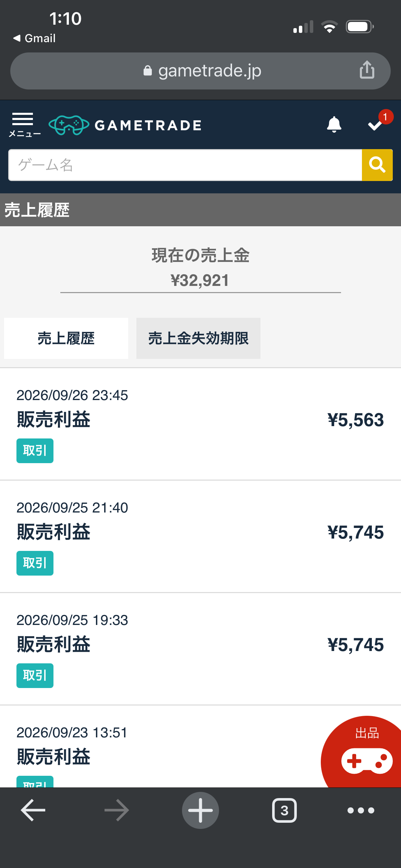401x868 pixels.
Task: Tap the GAMETRADE controller logo
Action: click(x=125, y=125)
